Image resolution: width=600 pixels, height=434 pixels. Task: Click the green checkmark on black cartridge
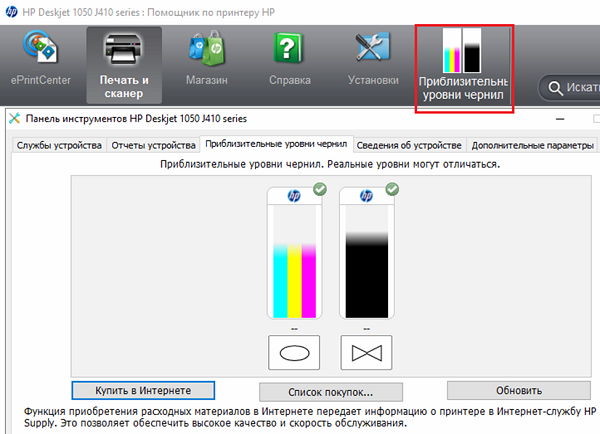391,188
